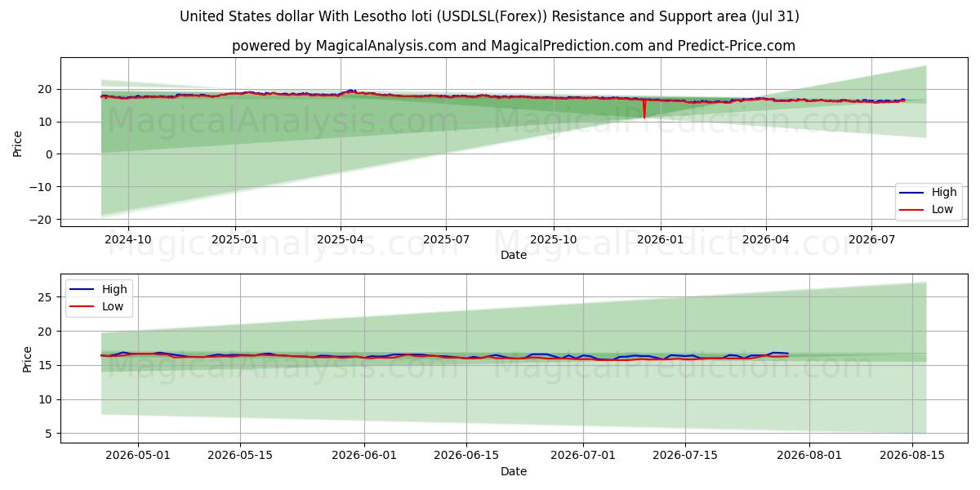Click the chart title about USDLSL Resistance and Support
Screen dimensions: 980x490
click(x=489, y=16)
